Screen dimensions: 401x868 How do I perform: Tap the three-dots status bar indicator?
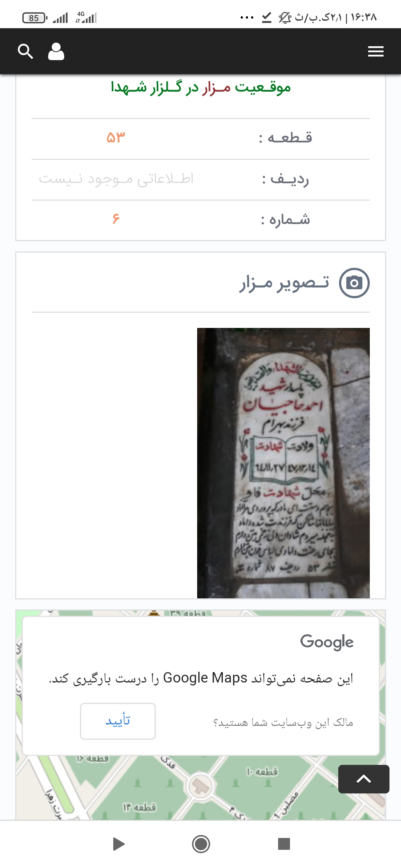coord(247,17)
